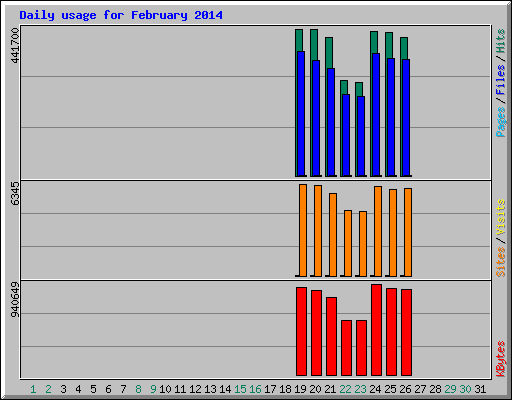
Task: Click the red KBytes bar for day 23
Action: [361, 348]
